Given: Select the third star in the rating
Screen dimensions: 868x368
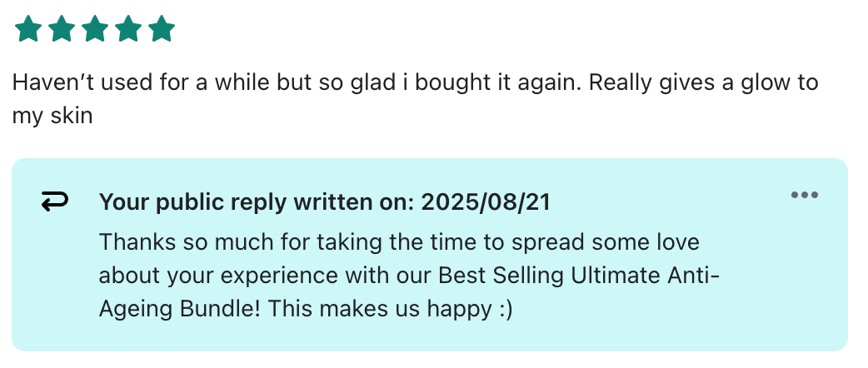Looking at the screenshot, I should click(95, 30).
